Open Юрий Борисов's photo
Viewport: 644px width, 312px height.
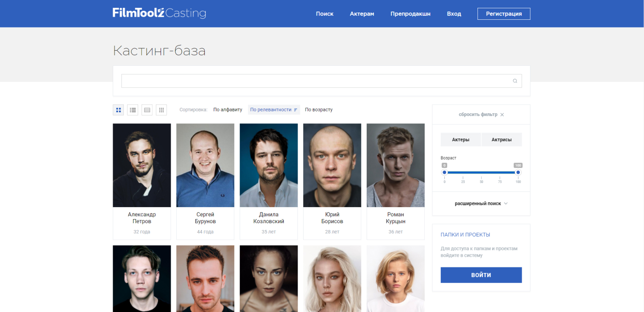(332, 165)
